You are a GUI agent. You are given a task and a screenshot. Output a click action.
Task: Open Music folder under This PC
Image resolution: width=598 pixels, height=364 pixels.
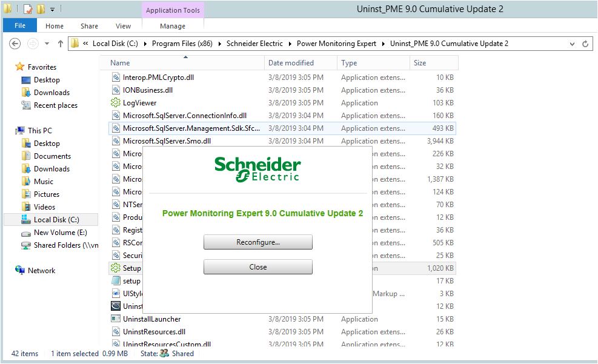click(x=43, y=182)
